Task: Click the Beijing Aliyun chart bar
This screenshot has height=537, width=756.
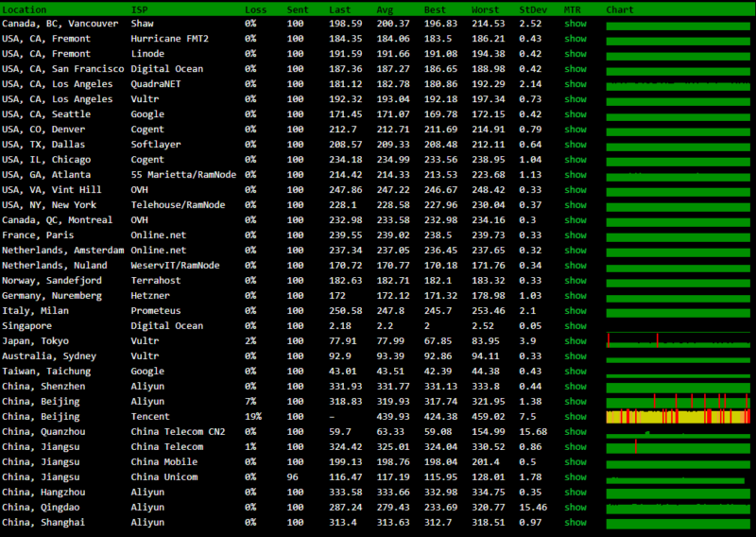Action: tap(678, 401)
